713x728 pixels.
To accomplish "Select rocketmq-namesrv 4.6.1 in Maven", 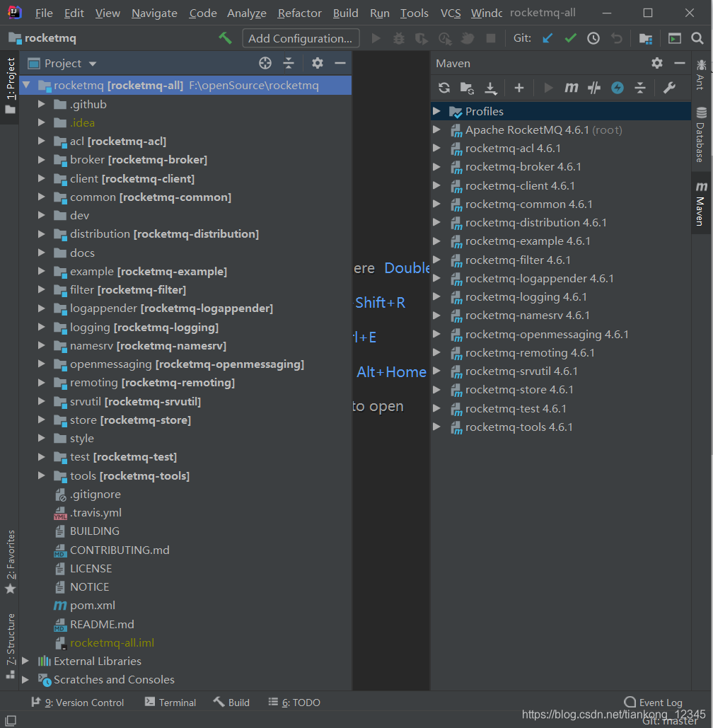I will [528, 316].
